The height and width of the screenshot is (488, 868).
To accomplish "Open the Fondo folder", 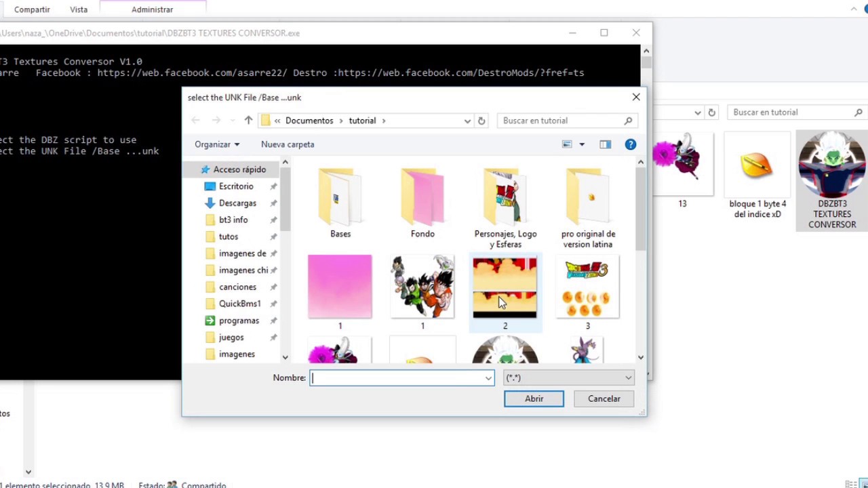I will tap(422, 203).
